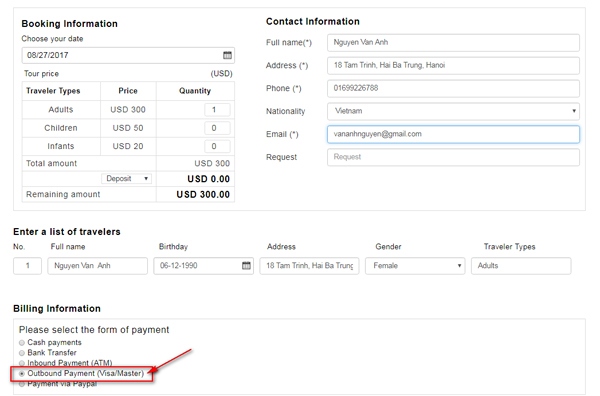Click the Quantity column header

195,91
